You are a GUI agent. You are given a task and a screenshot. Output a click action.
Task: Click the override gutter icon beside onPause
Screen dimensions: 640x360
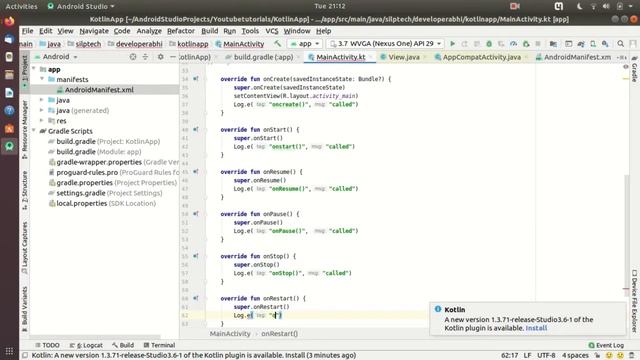(x=196, y=214)
